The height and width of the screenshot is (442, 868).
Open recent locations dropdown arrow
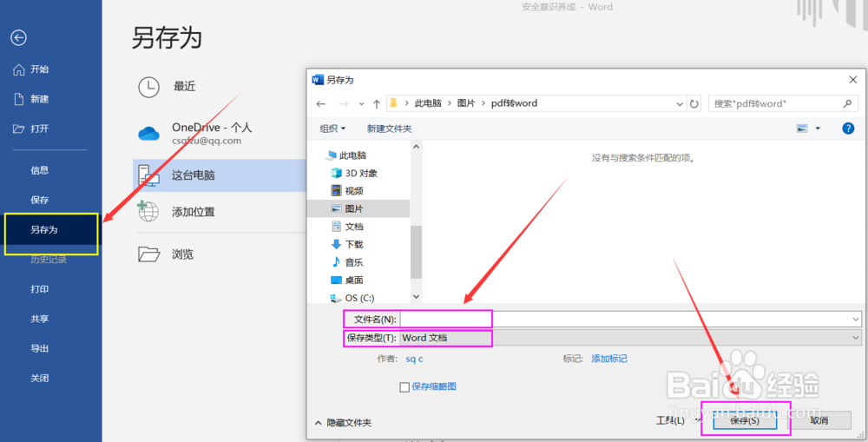coord(361,103)
